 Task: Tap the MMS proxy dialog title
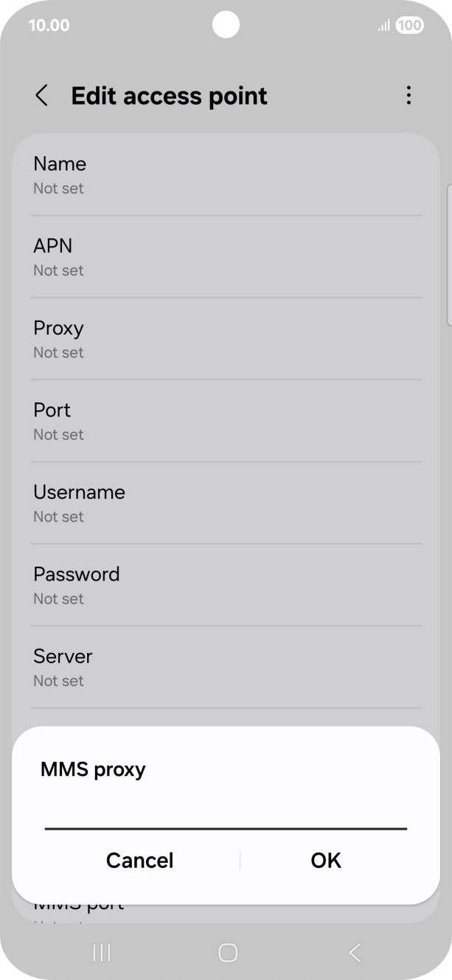pyautogui.click(x=92, y=769)
